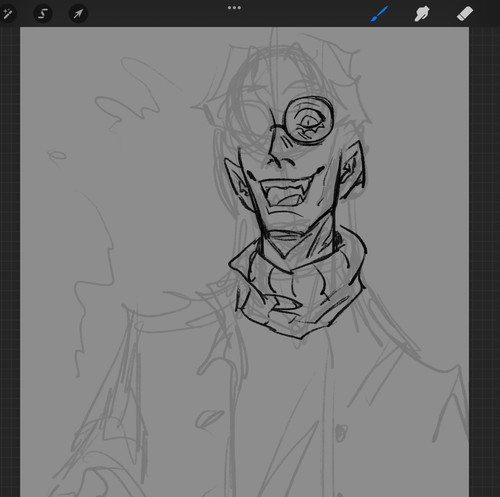Activate the Selection tool (S ribbon icon)
The image size is (500, 497).
tap(43, 14)
